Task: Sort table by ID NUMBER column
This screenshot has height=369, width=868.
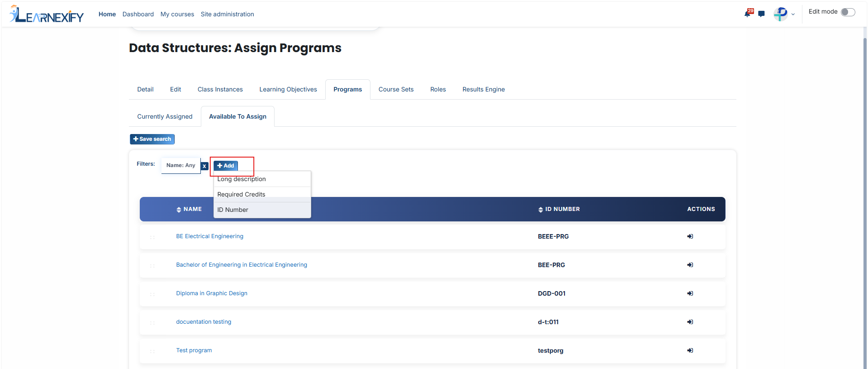Action: [559, 209]
